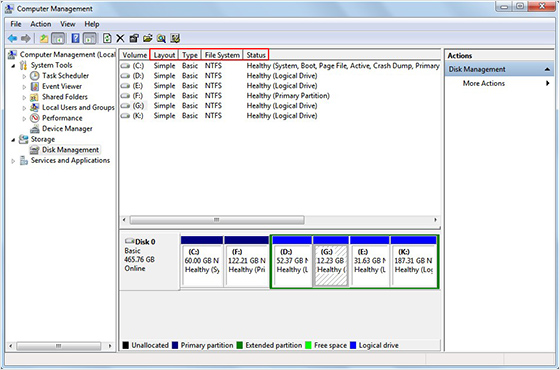560x370 pixels.
Task: Click the Up one level folder icon
Action: (x=44, y=38)
